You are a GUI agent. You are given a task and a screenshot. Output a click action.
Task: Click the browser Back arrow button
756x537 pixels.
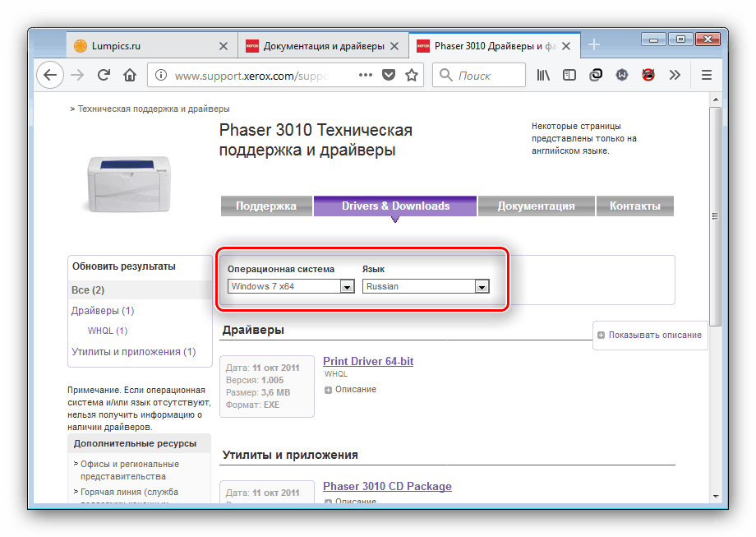click(x=50, y=75)
